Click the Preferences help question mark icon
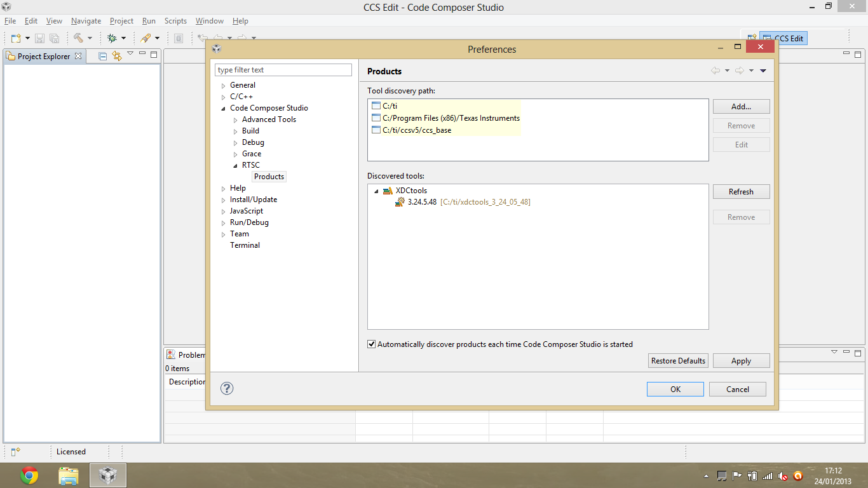This screenshot has height=488, width=868. tap(227, 388)
